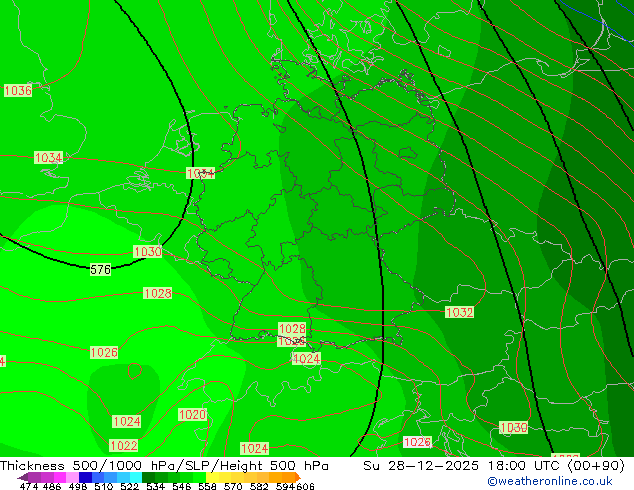Click the 594 legend value
The height and width of the screenshot is (490, 634).
tap(285, 486)
